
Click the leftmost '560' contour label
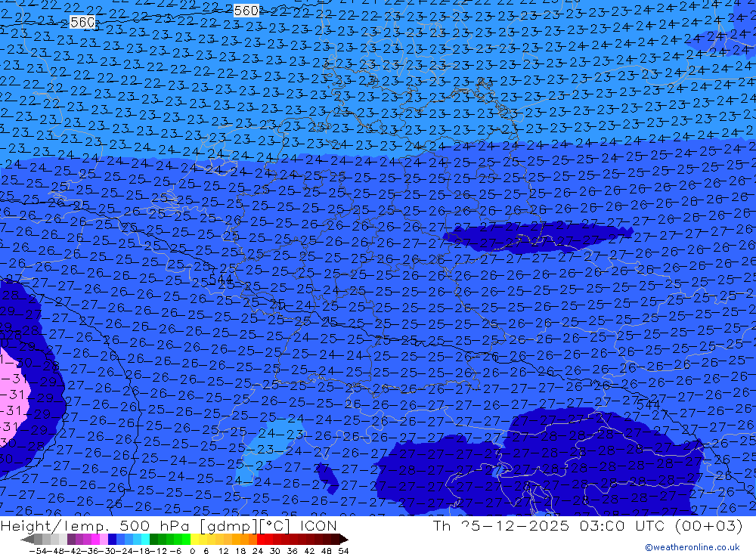82,22
